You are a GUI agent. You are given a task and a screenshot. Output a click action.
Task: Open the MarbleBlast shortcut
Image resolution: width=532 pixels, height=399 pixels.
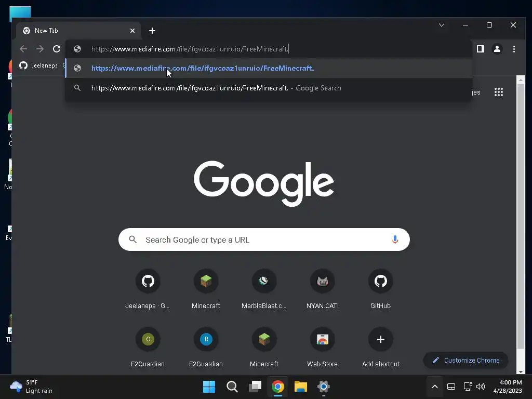[264, 289]
